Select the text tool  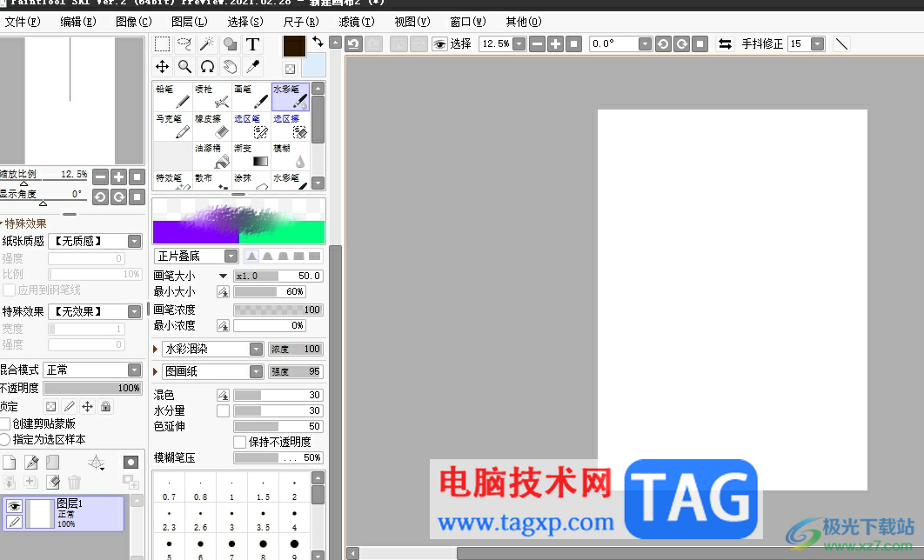point(252,44)
